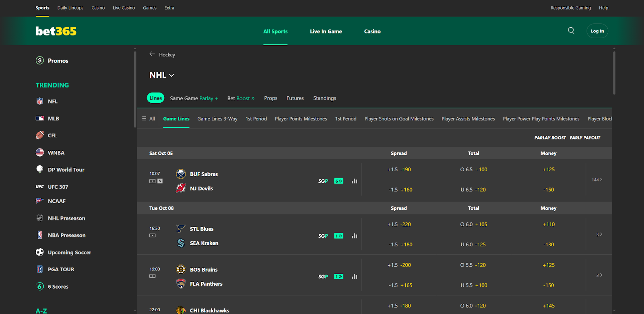The width and height of the screenshot is (644, 314).
Task: Click the back arrow next to Hockey
Action: coord(152,54)
